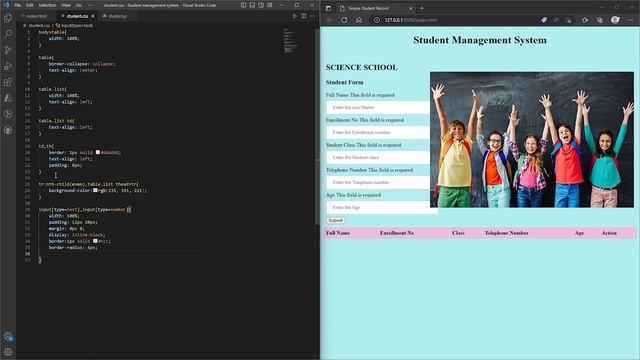This screenshot has width=640, height=360.
Task: View site information icon in address bar
Action: [377, 20]
